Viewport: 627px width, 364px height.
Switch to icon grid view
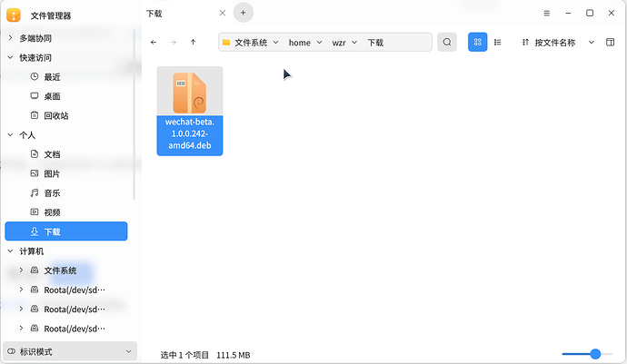pos(477,42)
